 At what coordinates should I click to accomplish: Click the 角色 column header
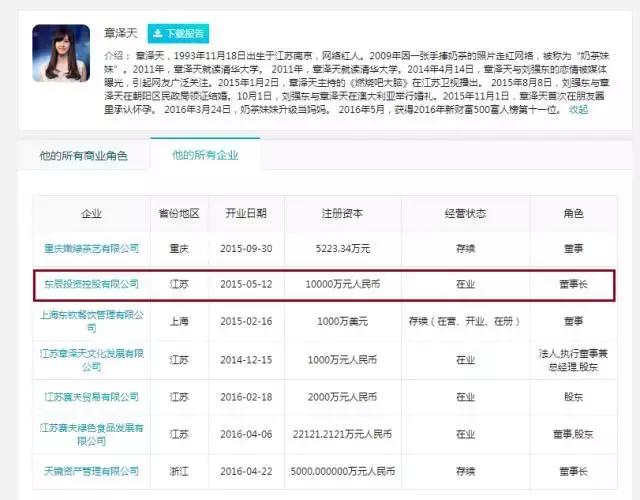pos(576,214)
